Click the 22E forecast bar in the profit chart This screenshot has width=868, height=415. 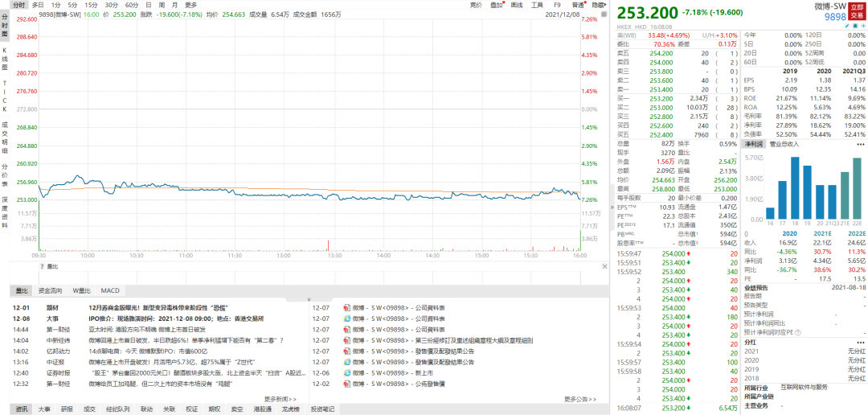point(857,189)
